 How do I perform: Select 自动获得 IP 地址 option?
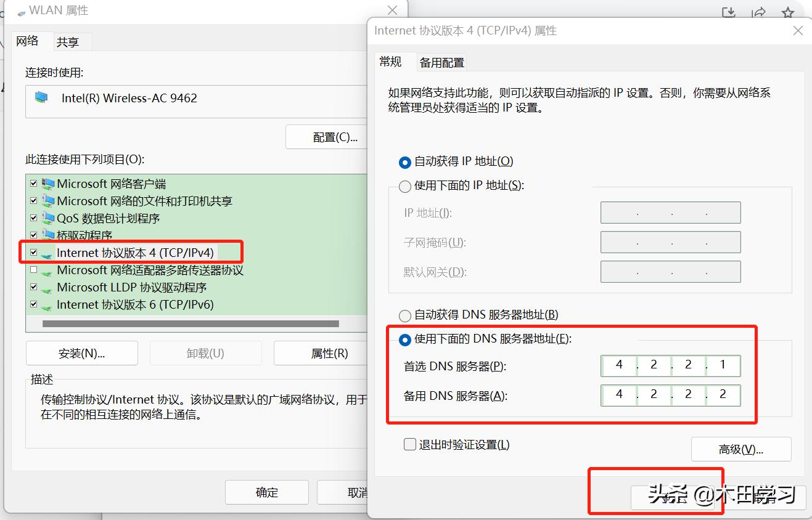pos(405,162)
